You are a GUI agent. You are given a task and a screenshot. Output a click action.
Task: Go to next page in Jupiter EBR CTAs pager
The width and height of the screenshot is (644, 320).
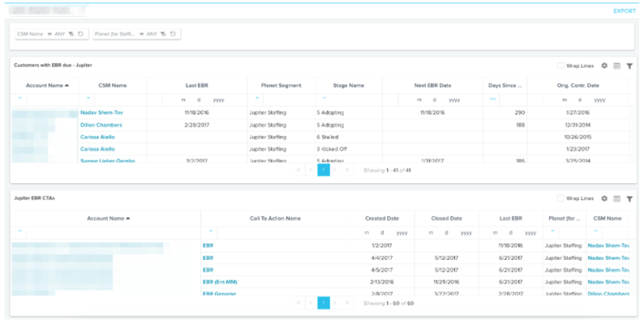tap(336, 303)
